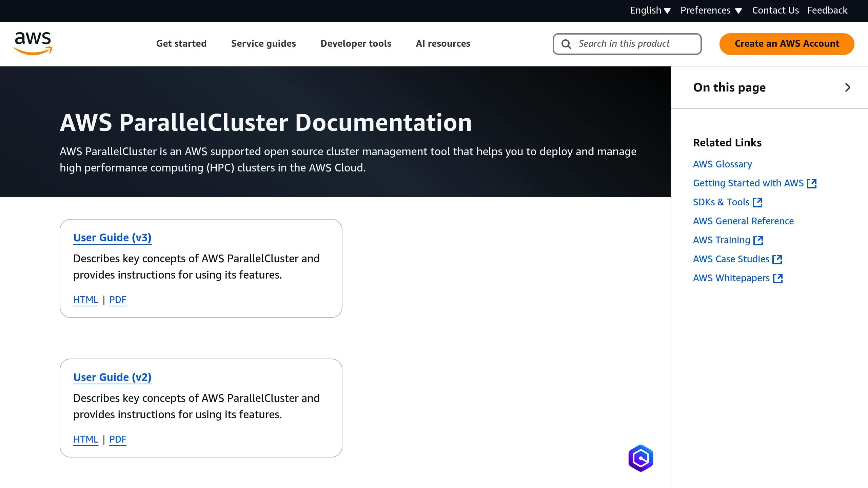Click Create an AWS Account button
The height and width of the screenshot is (488, 868).
787,44
